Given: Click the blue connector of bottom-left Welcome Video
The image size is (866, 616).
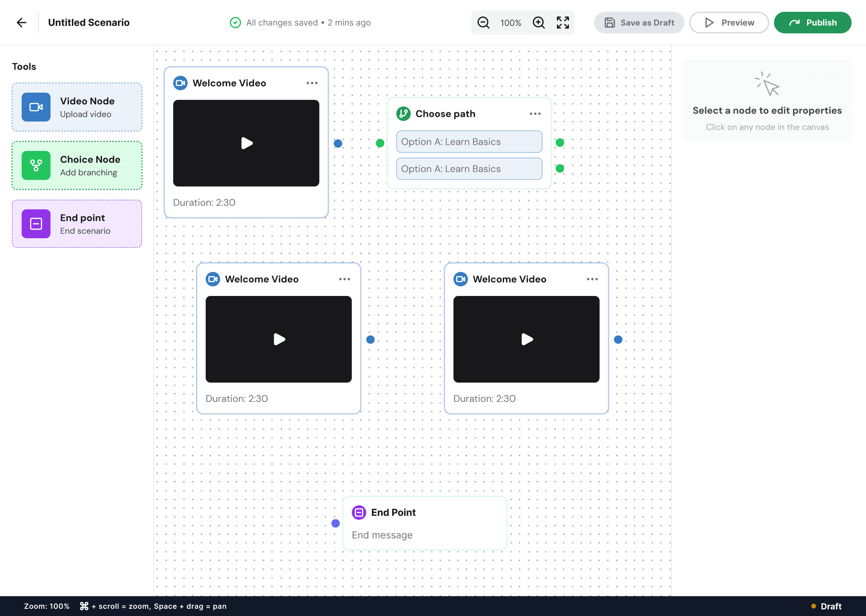Looking at the screenshot, I should (x=370, y=340).
